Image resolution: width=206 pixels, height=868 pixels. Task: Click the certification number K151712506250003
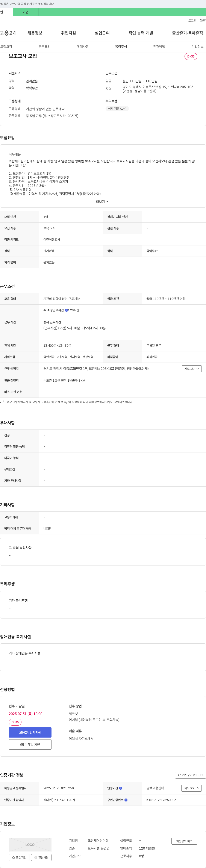click(161, 800)
